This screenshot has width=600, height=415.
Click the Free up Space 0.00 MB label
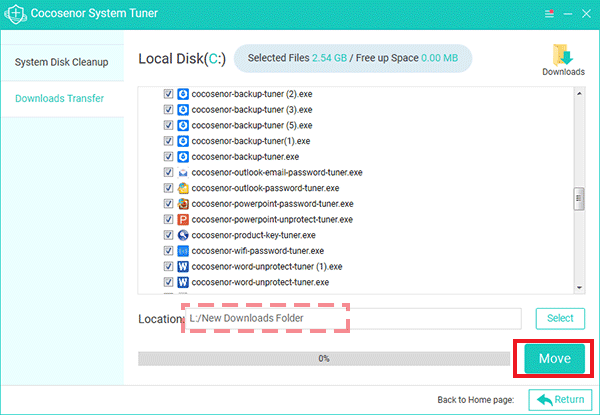coord(407,58)
